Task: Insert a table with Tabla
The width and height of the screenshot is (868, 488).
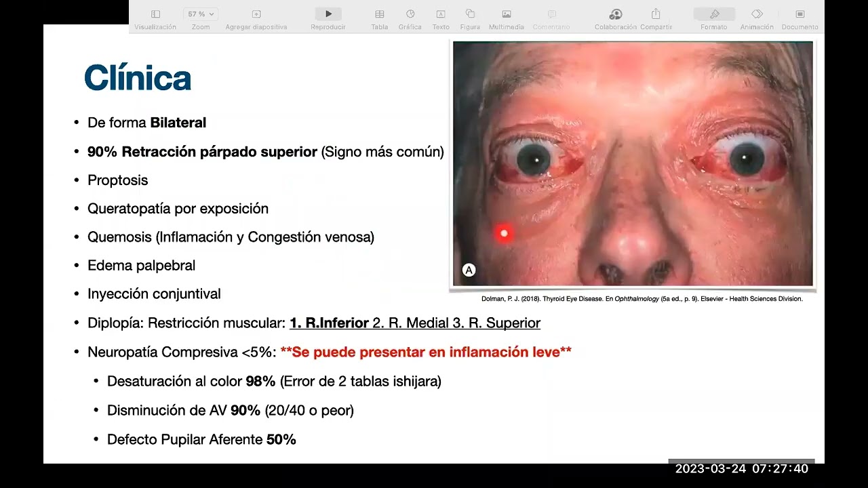Action: tap(380, 19)
